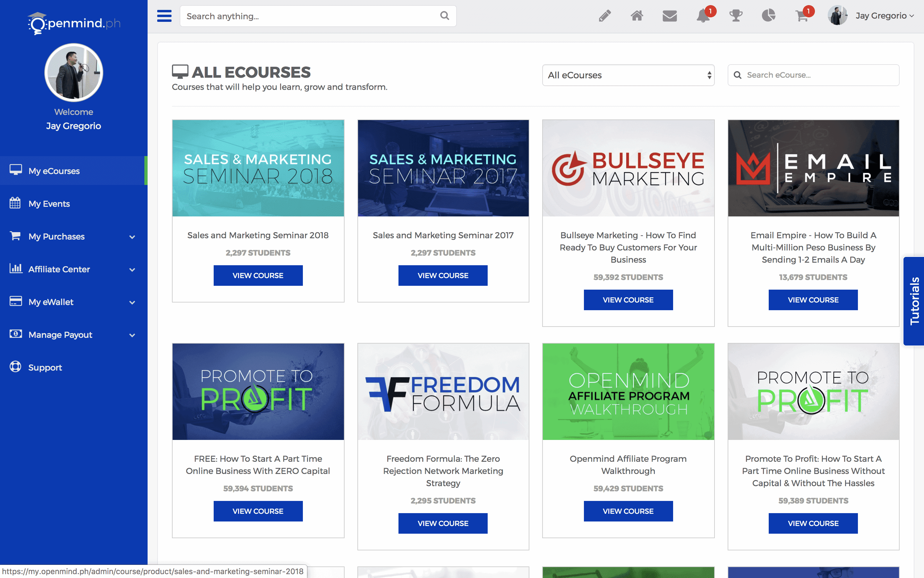Click the Support lifebuoy icon
Screen dimensions: 924x578
pyautogui.click(x=15, y=367)
